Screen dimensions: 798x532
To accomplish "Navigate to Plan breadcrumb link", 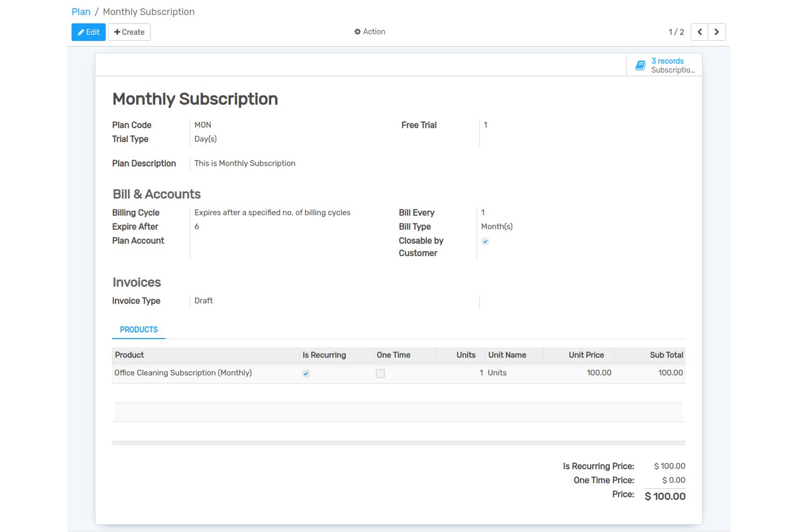I will click(81, 12).
